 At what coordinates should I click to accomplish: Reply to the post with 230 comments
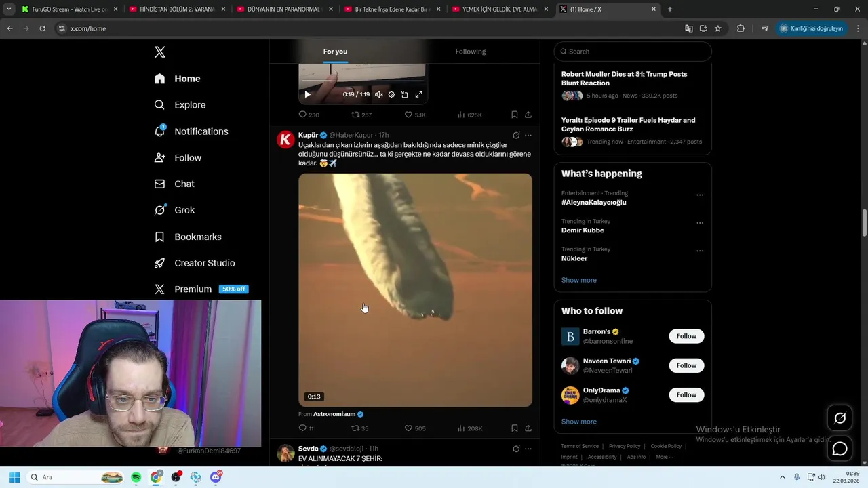point(309,115)
